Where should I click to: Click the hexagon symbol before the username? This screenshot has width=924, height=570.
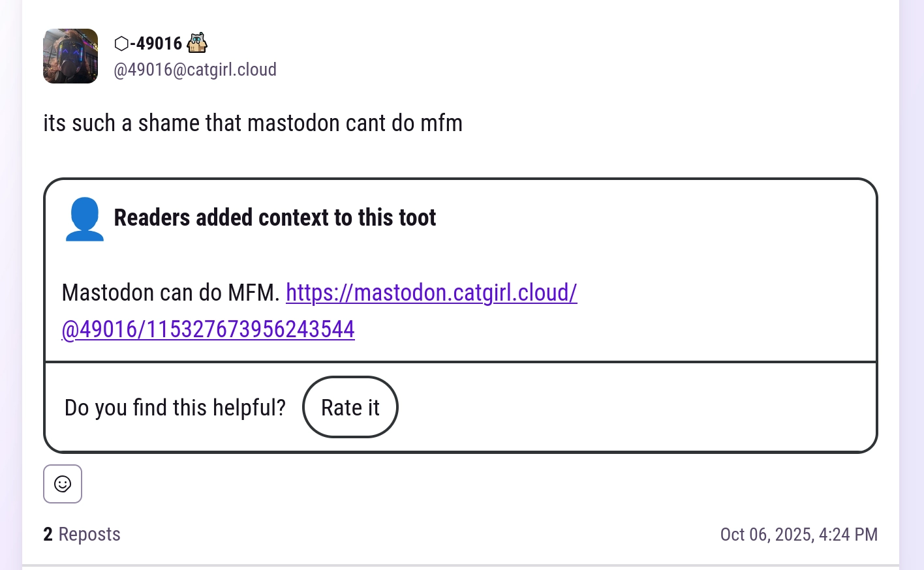[121, 44]
